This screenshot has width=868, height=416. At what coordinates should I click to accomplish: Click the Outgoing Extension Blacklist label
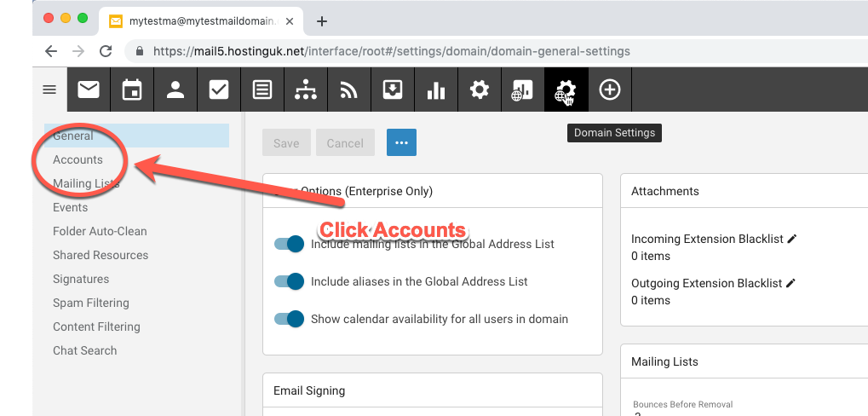tap(707, 283)
